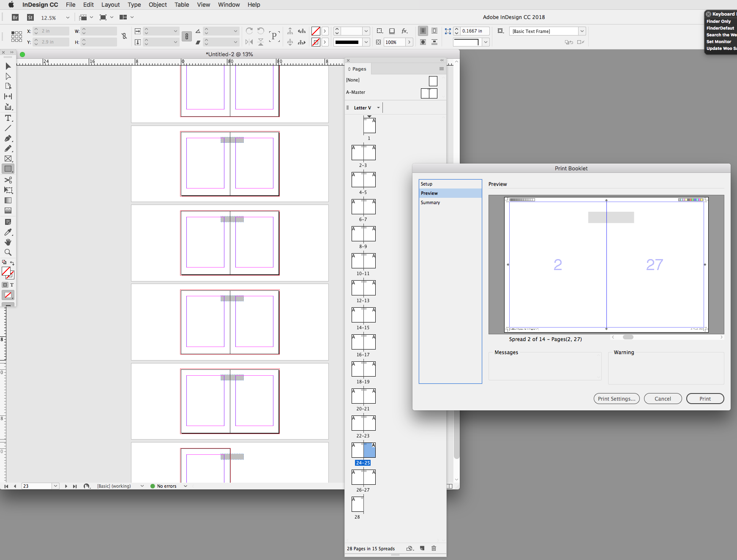Open the Object menu
Viewport: 737px width, 560px height.
click(158, 5)
